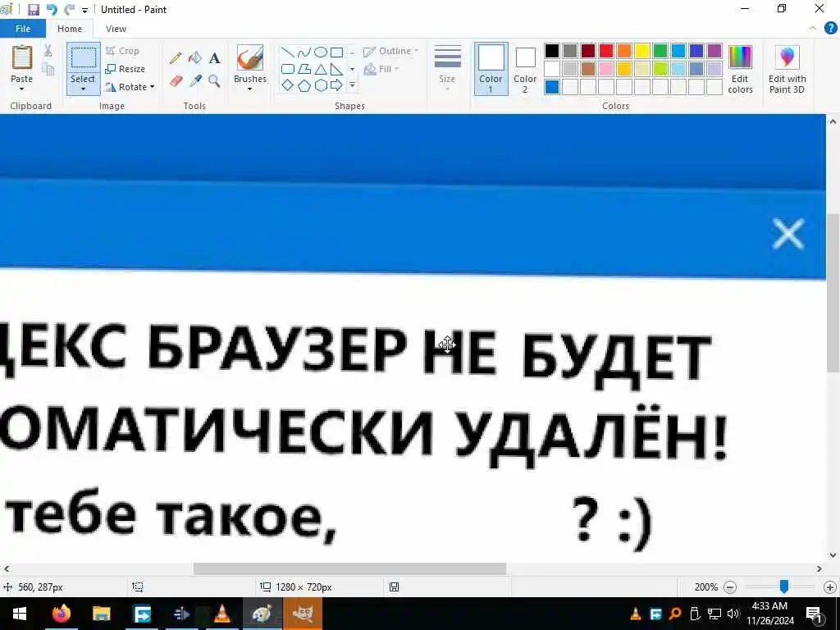This screenshot has height=630, width=840.
Task: Choose the Curve shape
Action: [x=304, y=52]
